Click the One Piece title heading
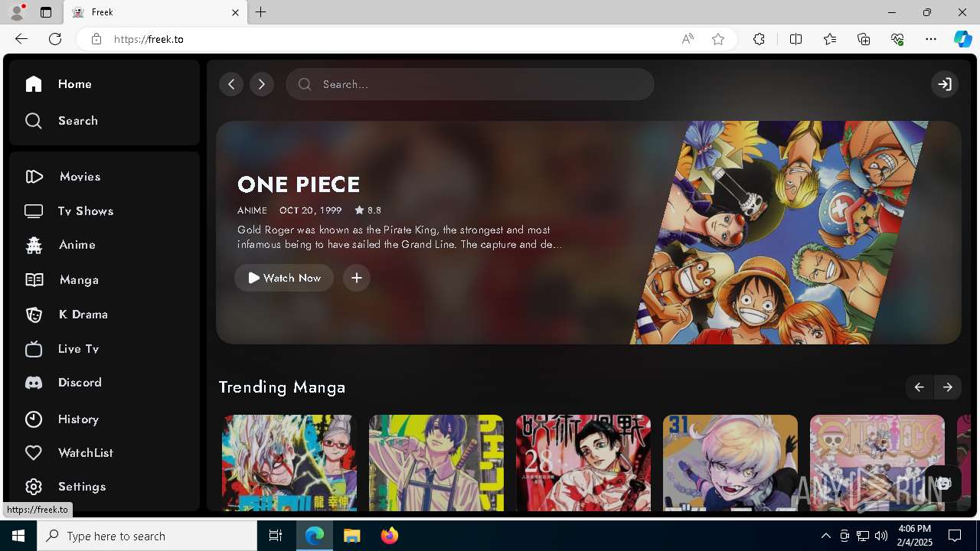Screen dimensions: 980x551 (x=299, y=184)
